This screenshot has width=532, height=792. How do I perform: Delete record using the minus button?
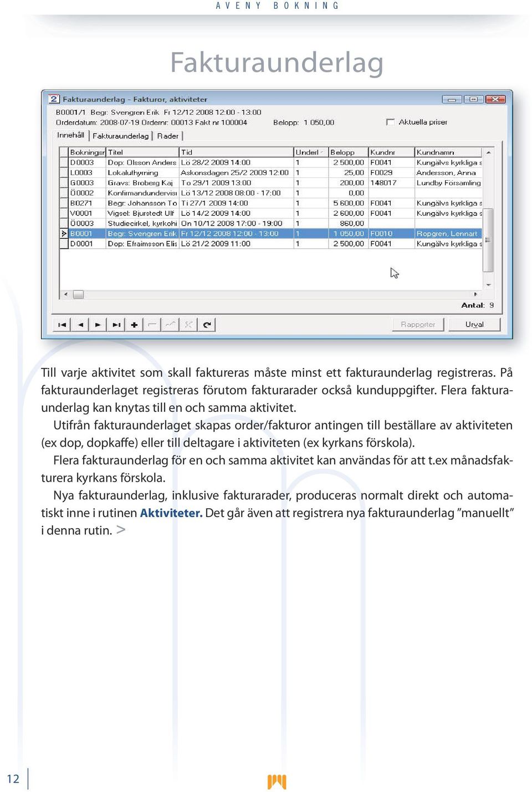(152, 325)
